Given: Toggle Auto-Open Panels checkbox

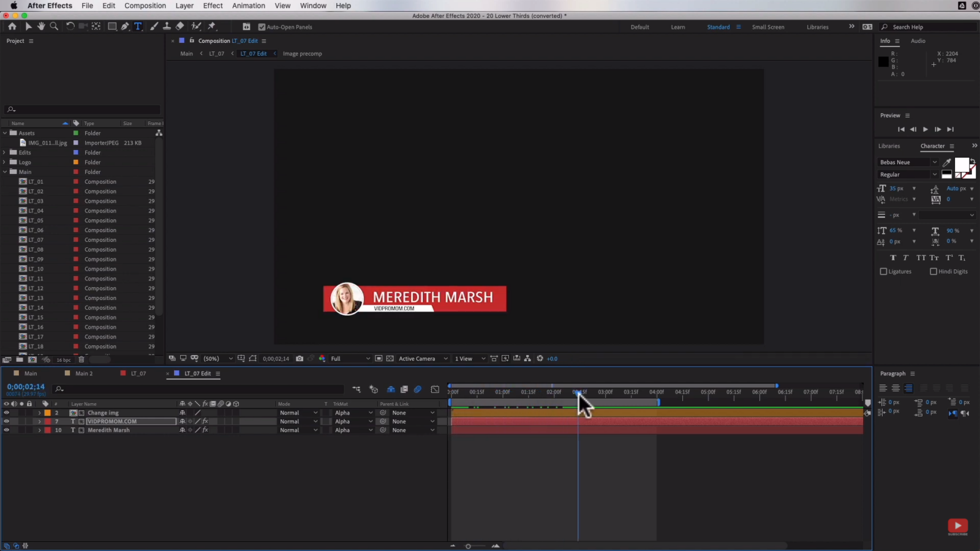Looking at the screenshot, I should point(262,27).
